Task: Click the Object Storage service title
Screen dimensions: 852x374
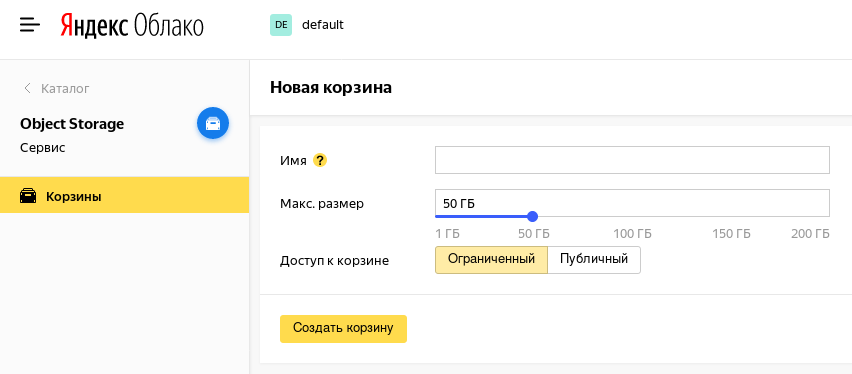Action: pos(72,124)
